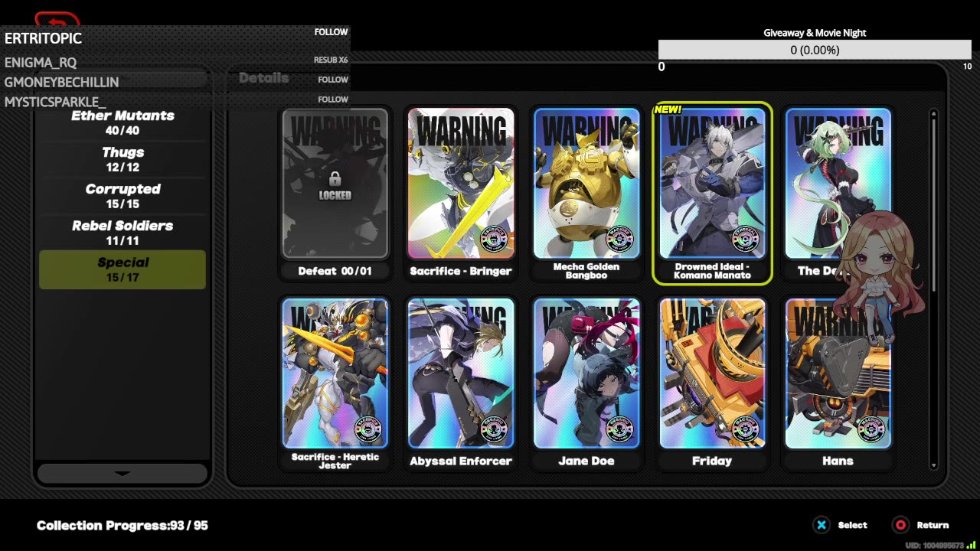Click the ERTRITOPIC follower name
Image resolution: width=980 pixels, height=551 pixels.
tap(43, 38)
